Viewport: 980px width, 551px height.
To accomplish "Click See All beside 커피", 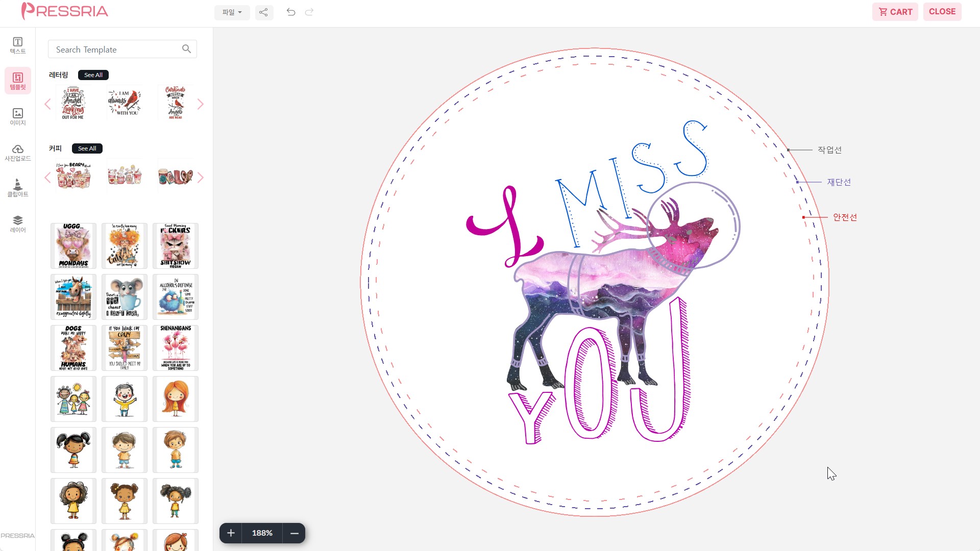I will [87, 148].
